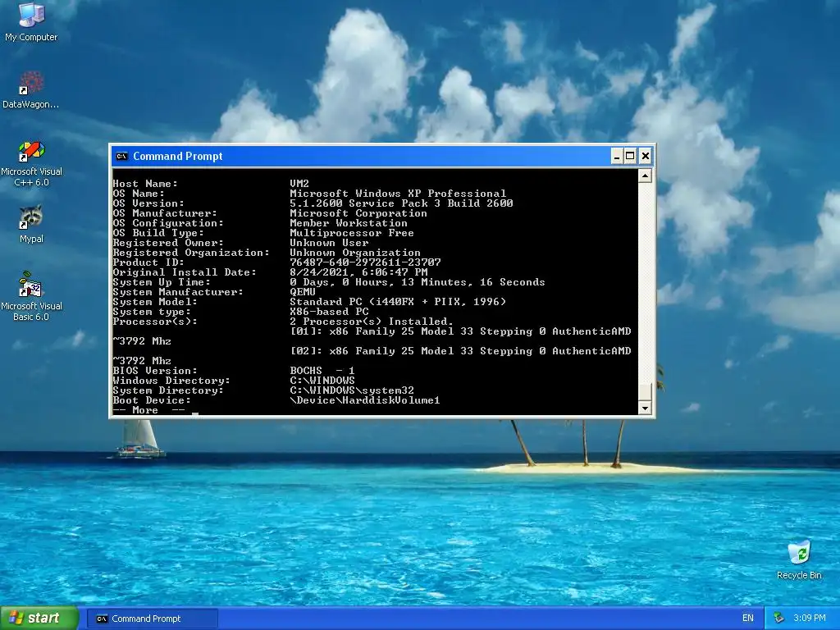Click the Command Prompt title bar system icon
The image size is (840, 630).
point(121,157)
